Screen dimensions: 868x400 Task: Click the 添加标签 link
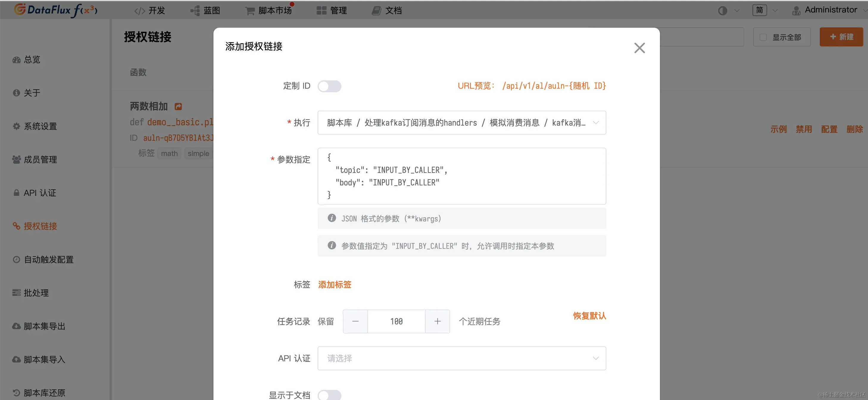(x=335, y=285)
